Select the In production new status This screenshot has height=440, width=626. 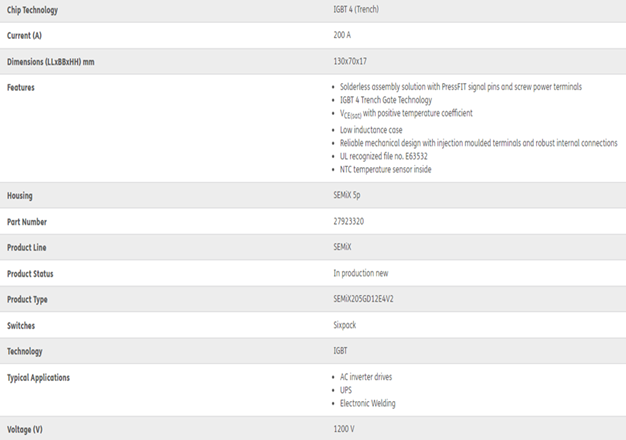click(361, 273)
